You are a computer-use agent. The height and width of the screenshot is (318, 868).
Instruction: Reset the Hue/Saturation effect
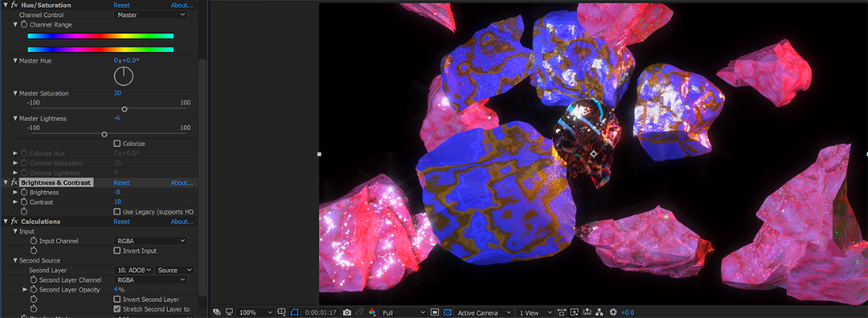[122, 5]
